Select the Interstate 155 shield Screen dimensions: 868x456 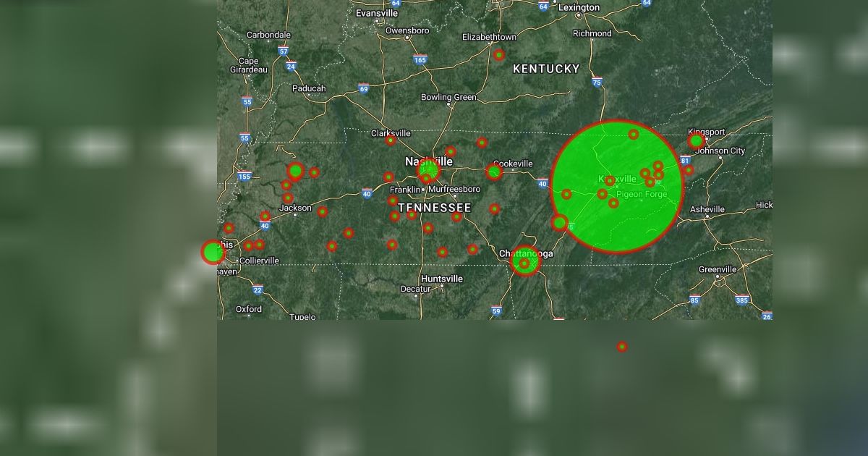(x=244, y=176)
